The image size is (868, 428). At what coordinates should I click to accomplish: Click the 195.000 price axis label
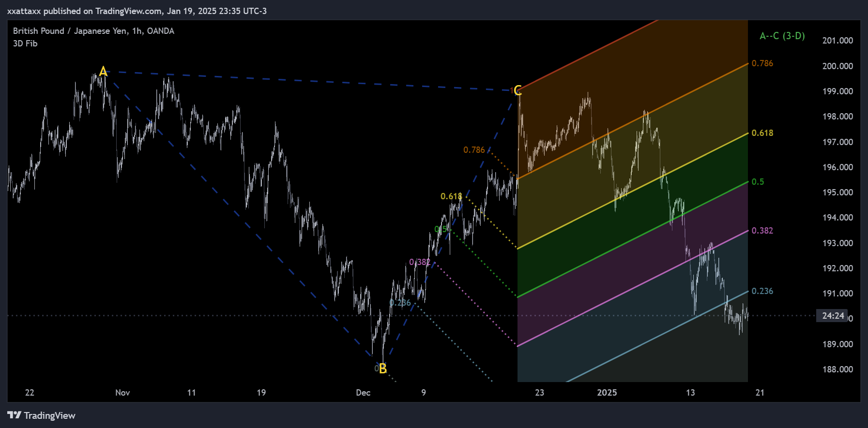(838, 192)
